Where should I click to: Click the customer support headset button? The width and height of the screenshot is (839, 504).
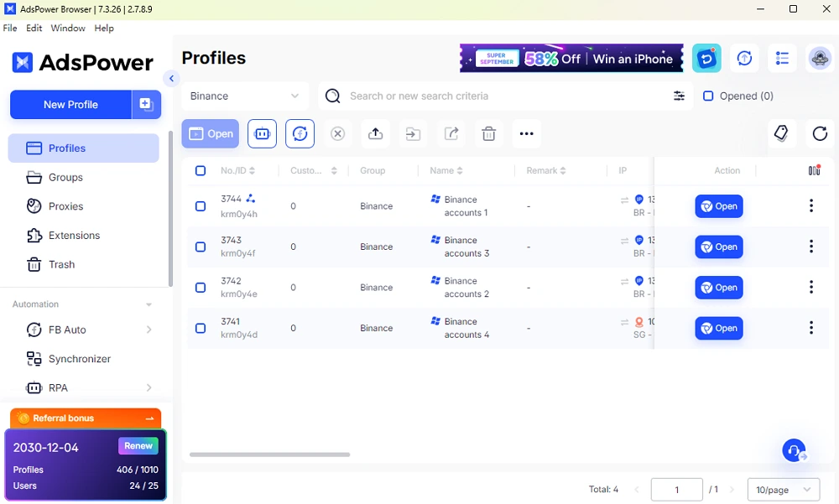pyautogui.click(x=795, y=450)
